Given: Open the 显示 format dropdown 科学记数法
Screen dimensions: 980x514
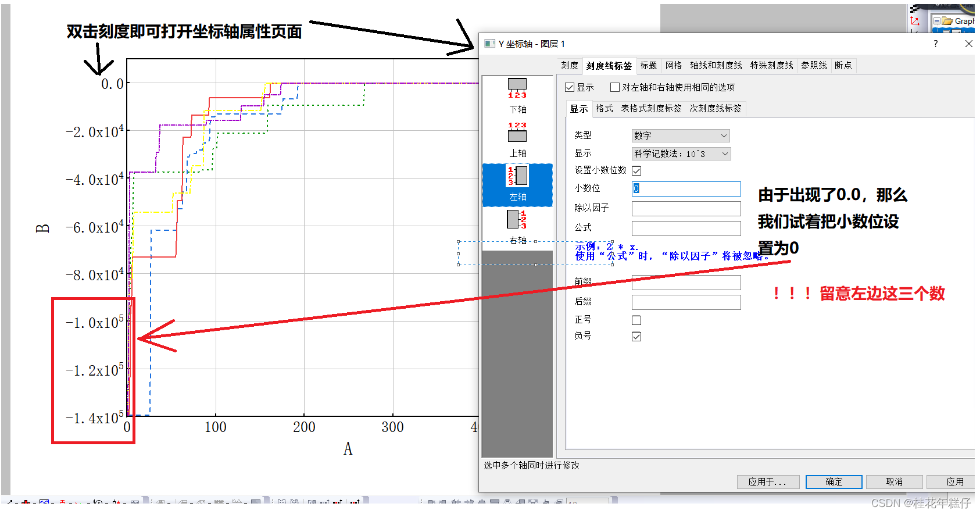Looking at the screenshot, I should tap(681, 154).
